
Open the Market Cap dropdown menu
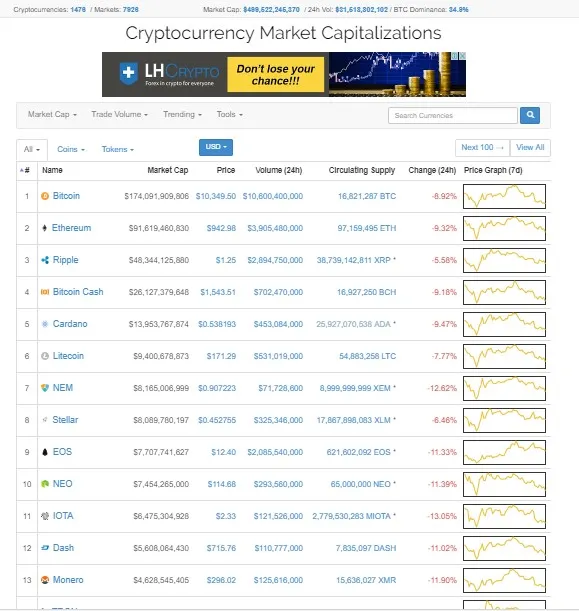tap(52, 114)
